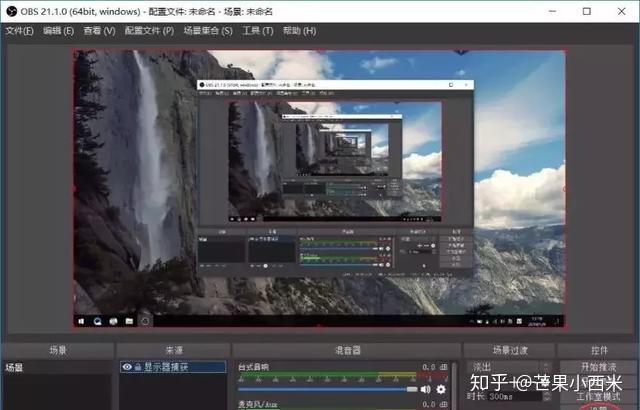Click the mixer panel vertical scrollbar
Viewport: 640px width, 410px height.
pos(455,386)
